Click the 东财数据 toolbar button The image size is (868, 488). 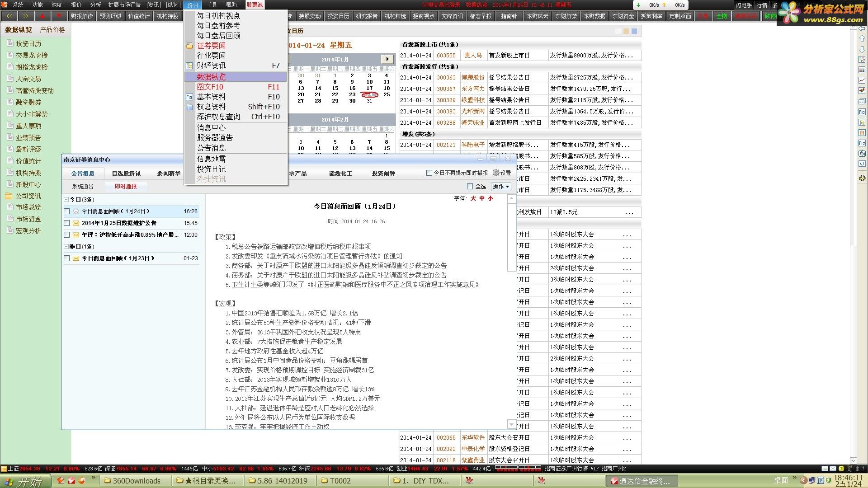[594, 16]
